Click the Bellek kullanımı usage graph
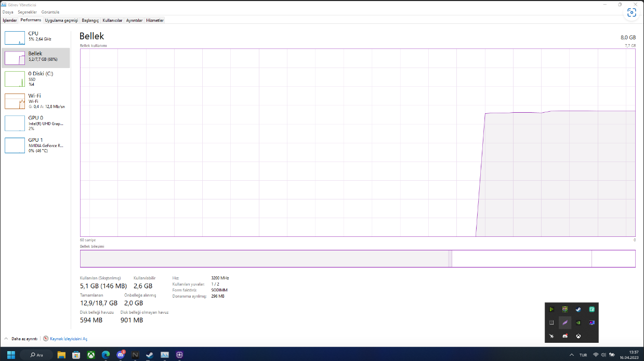 coord(358,143)
